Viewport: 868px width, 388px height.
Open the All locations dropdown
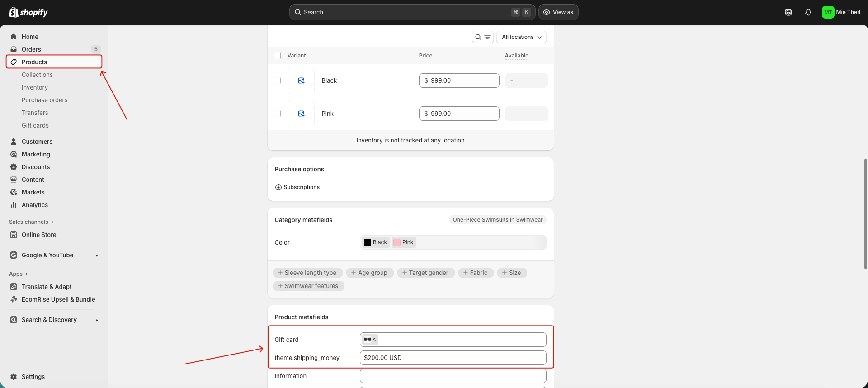coord(521,37)
